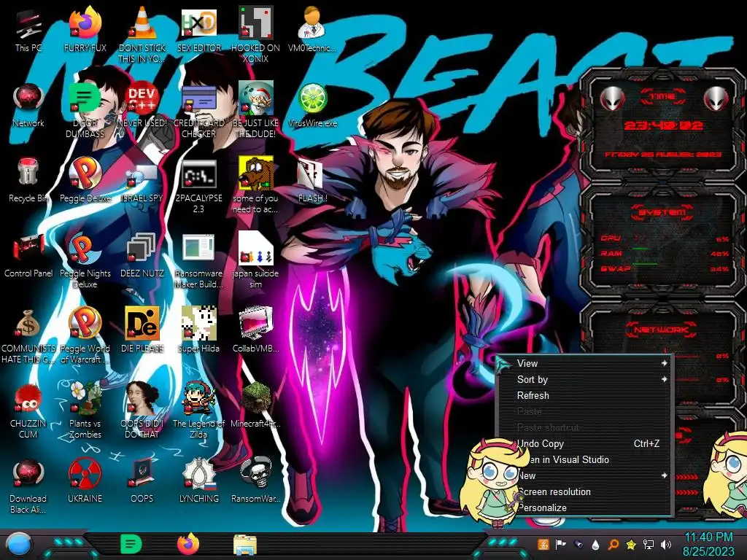The width and height of the screenshot is (747, 560).
Task: Expand the Sort by submenu
Action: [x=584, y=379]
